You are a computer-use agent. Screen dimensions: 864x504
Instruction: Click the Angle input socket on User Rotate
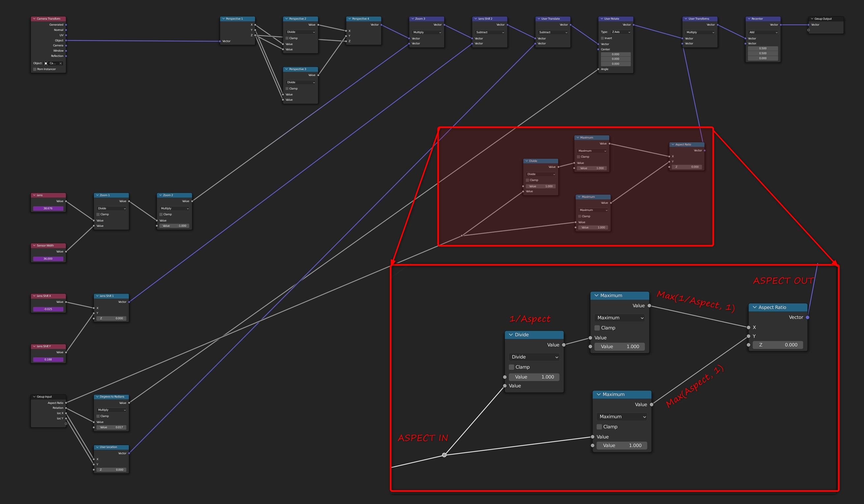(599, 69)
